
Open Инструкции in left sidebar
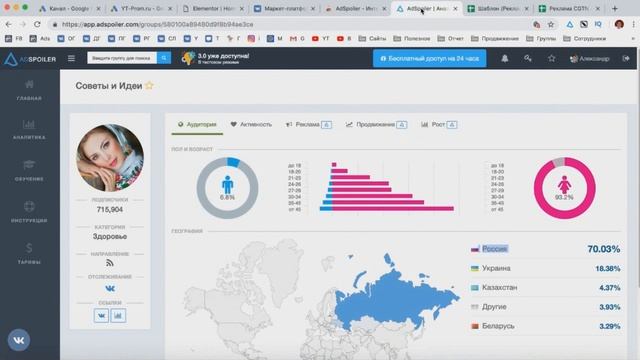[29, 212]
